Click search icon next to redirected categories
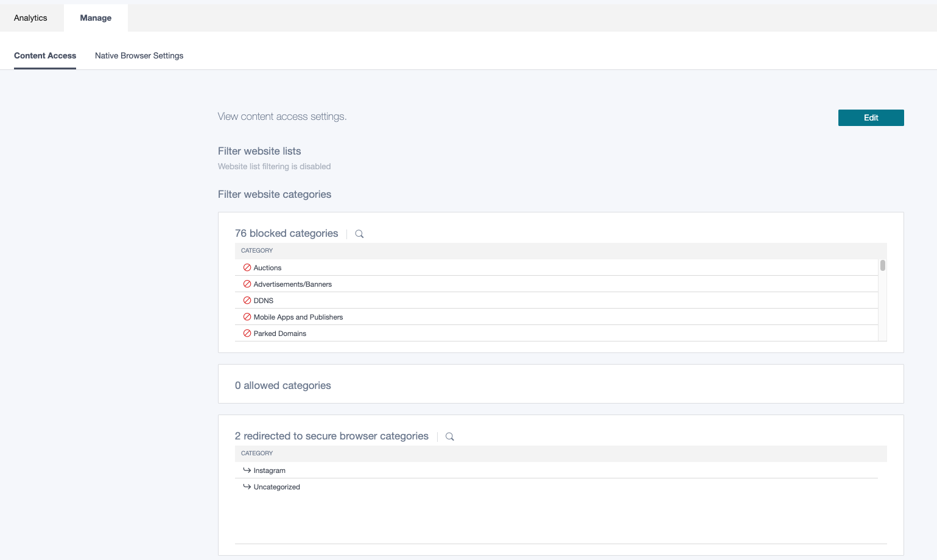This screenshot has height=560, width=937. click(450, 436)
